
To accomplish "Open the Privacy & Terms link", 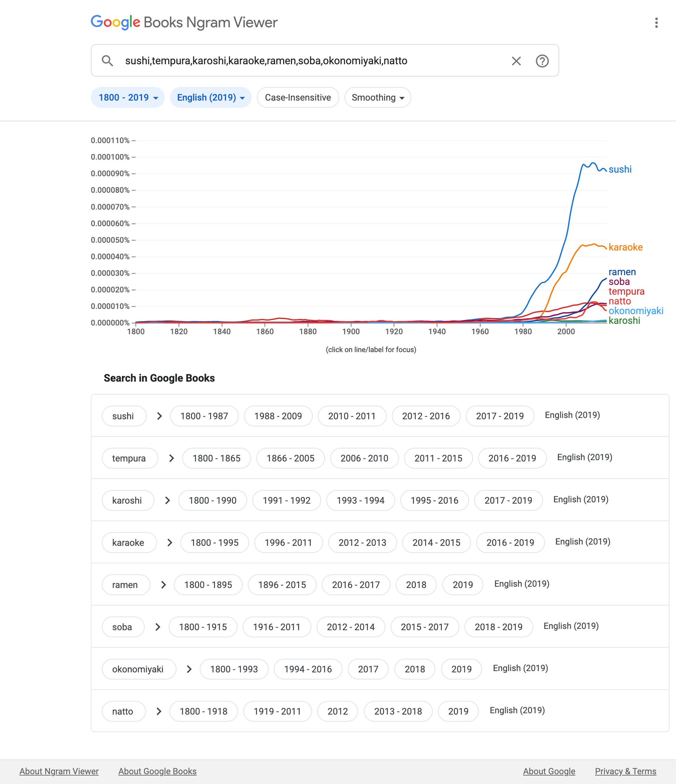I will [626, 771].
